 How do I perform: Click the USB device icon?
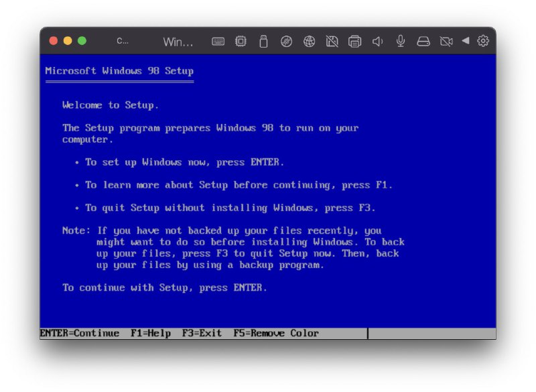point(263,42)
